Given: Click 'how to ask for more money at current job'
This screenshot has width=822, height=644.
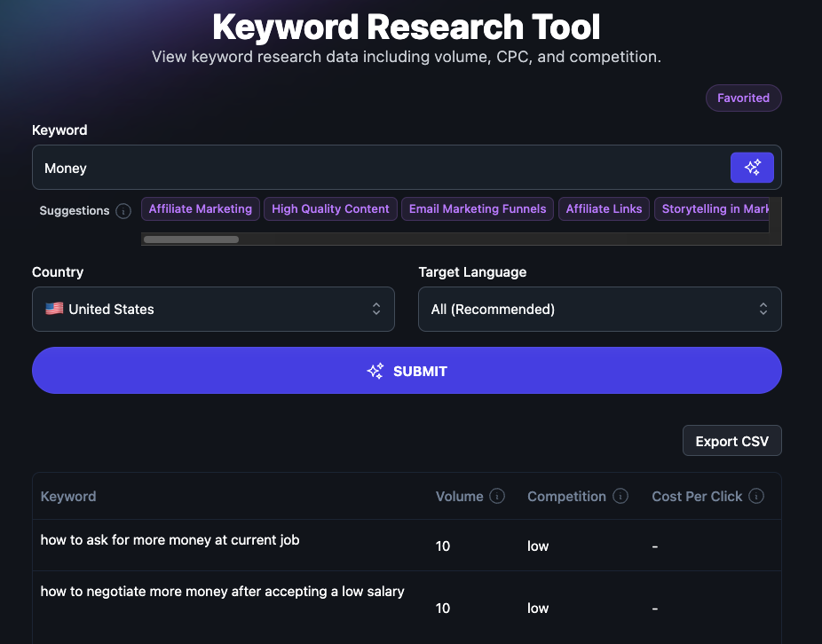Looking at the screenshot, I should (x=170, y=540).
